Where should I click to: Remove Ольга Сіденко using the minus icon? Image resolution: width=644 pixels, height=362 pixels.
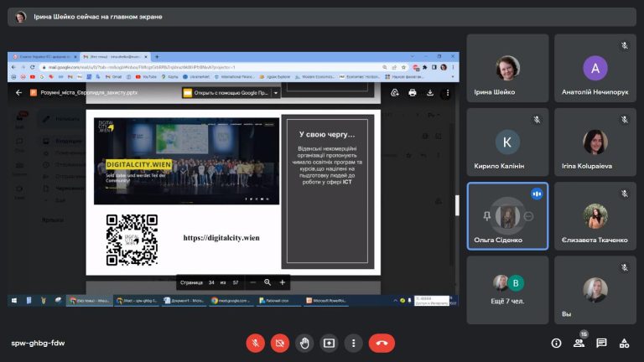coord(528,216)
